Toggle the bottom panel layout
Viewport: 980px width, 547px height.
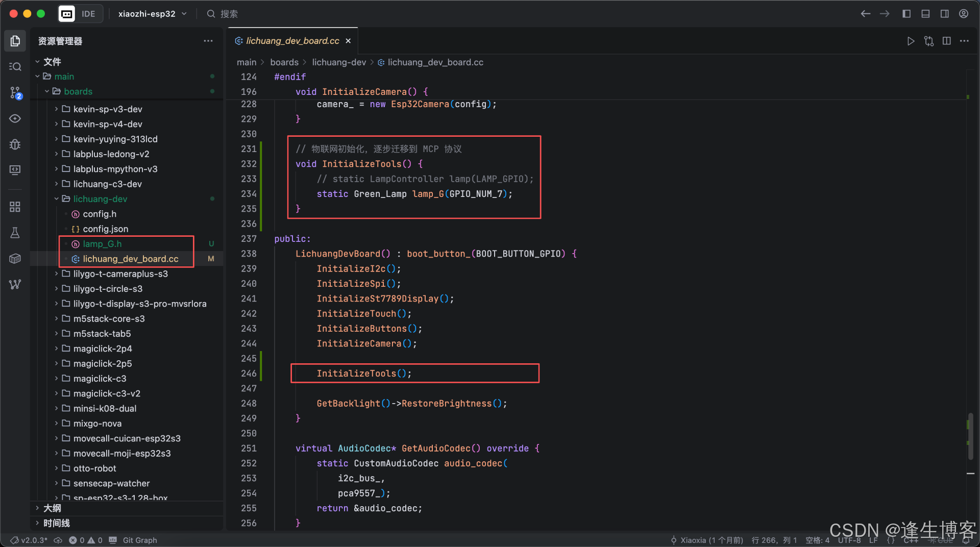[x=925, y=14]
